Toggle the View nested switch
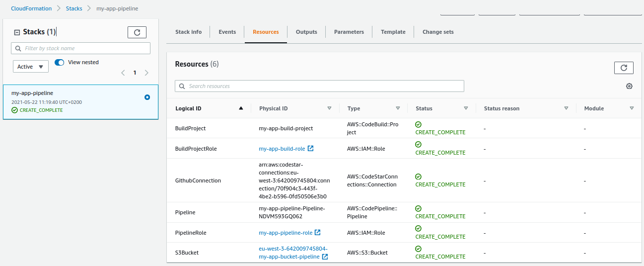 click(60, 63)
